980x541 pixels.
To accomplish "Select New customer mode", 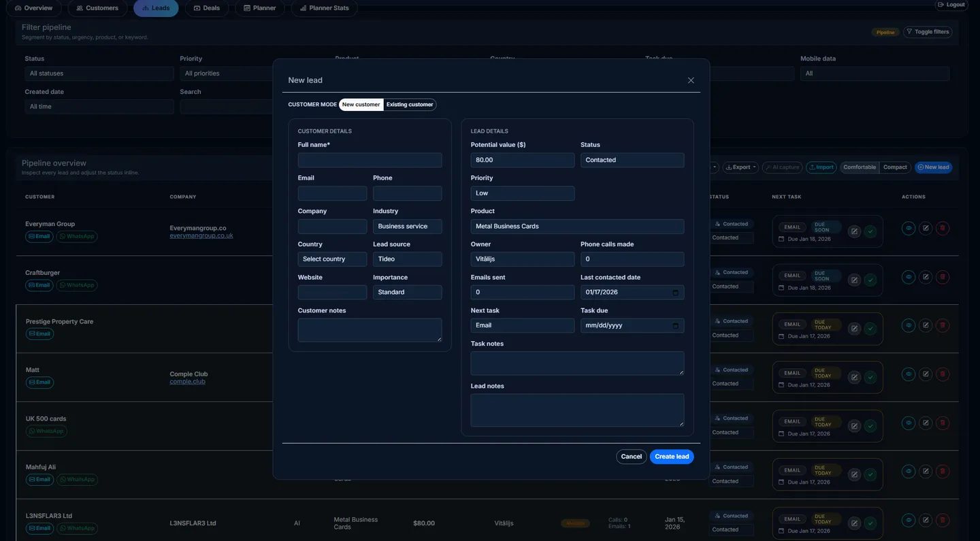I will click(x=361, y=105).
